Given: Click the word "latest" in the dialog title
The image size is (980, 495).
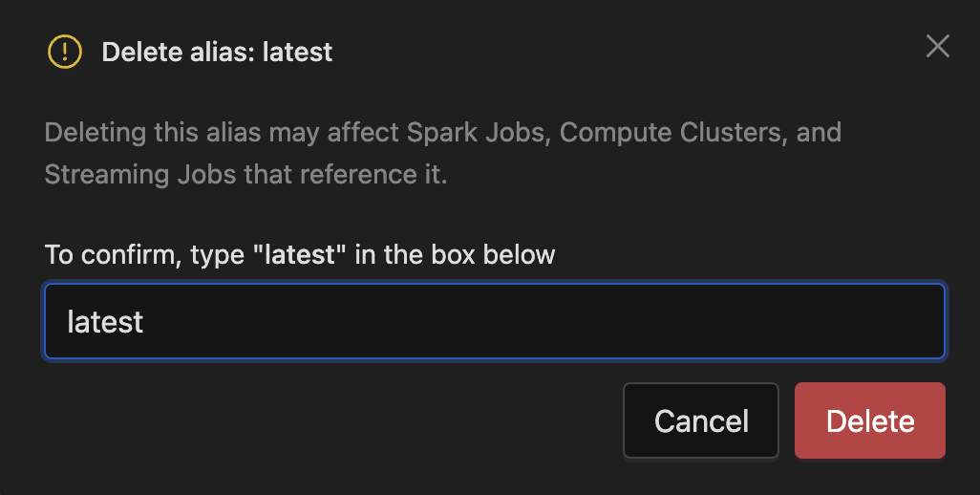Looking at the screenshot, I should click(296, 52).
